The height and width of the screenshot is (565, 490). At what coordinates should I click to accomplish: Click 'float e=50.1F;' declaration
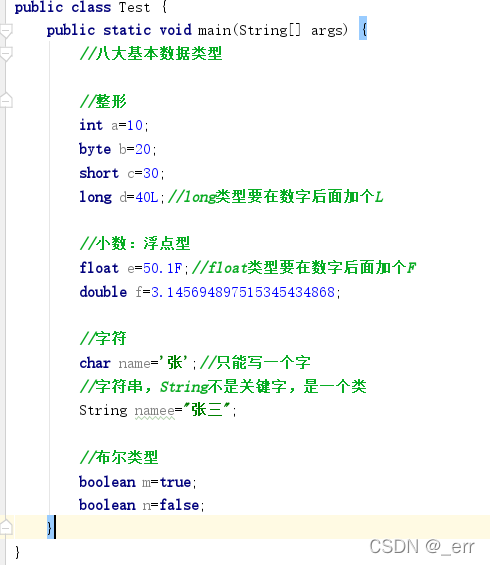(x=134, y=268)
